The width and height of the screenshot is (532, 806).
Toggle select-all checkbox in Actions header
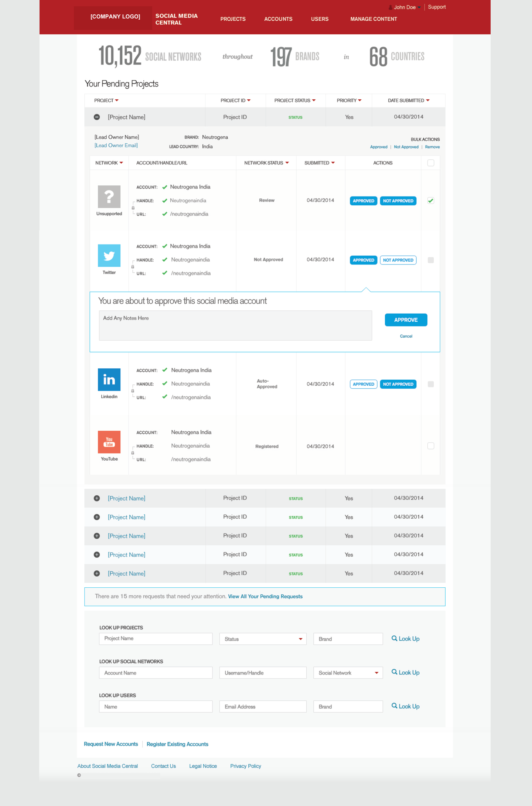click(431, 163)
